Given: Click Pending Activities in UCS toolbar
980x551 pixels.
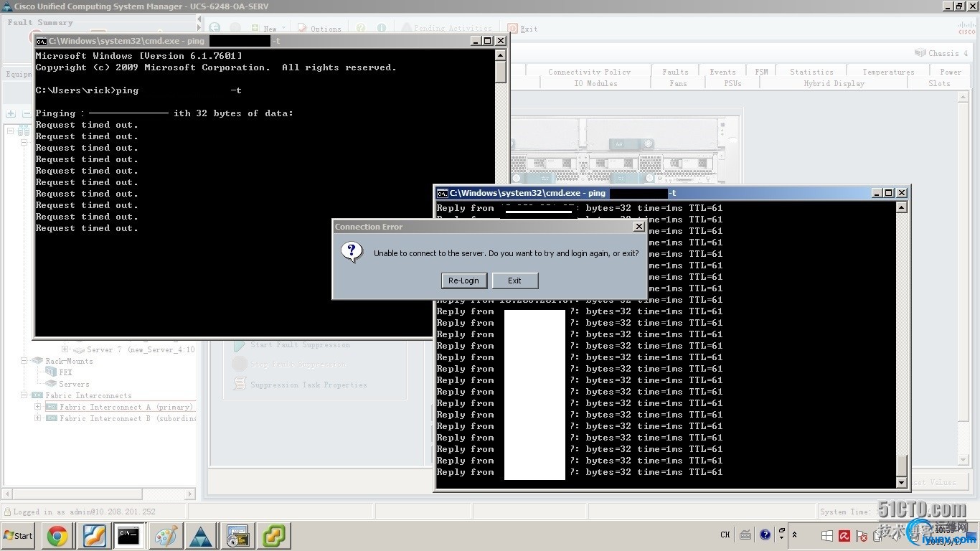Looking at the screenshot, I should [x=446, y=29].
